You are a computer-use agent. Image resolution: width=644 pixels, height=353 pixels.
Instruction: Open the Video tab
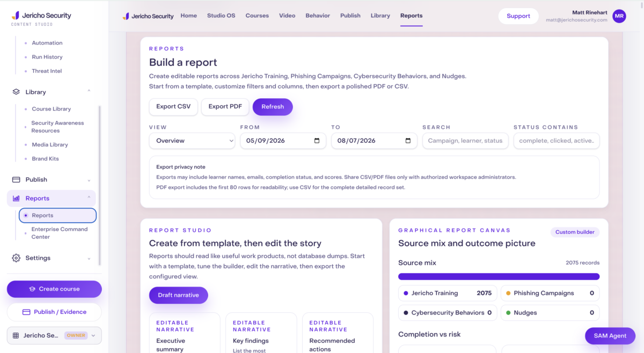(x=287, y=16)
